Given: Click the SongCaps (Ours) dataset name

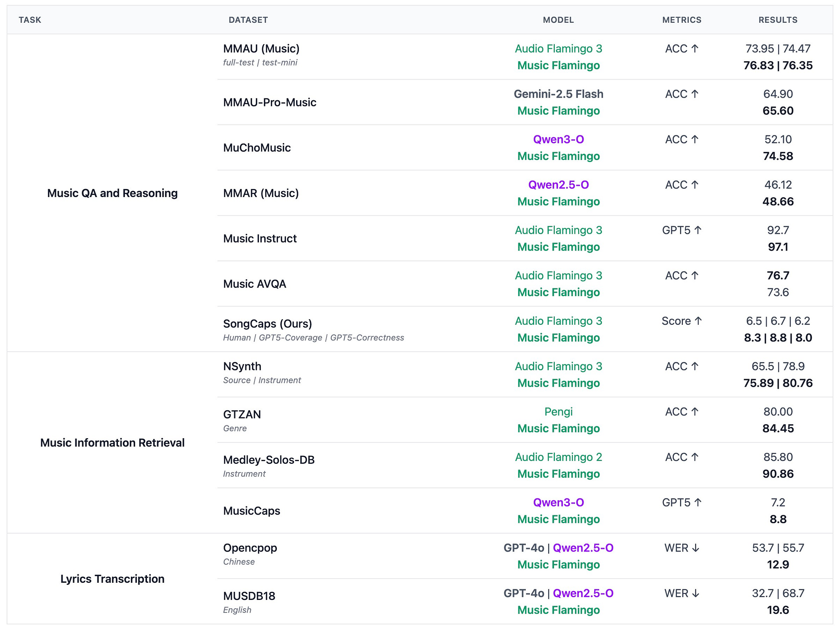Looking at the screenshot, I should tap(267, 323).
